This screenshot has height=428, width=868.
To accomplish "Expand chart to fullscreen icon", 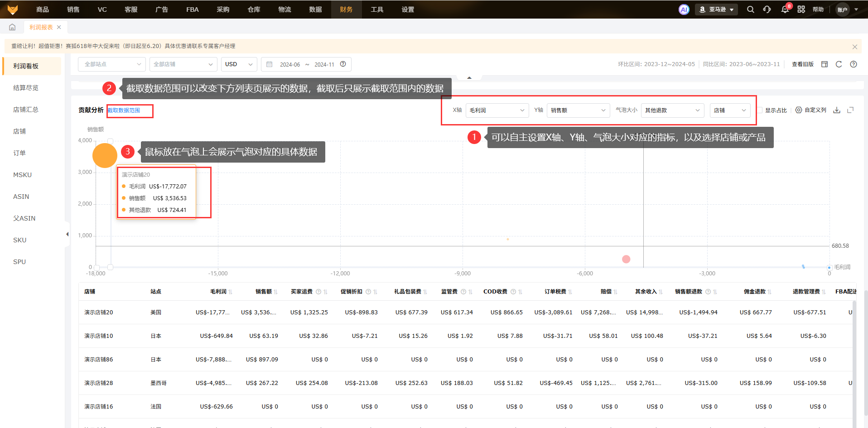I will point(850,110).
